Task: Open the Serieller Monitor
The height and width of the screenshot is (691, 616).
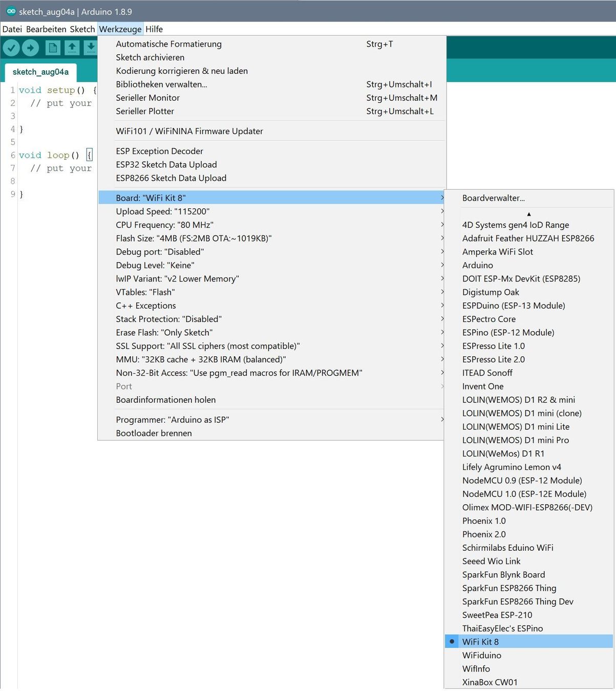Action: click(x=271, y=98)
